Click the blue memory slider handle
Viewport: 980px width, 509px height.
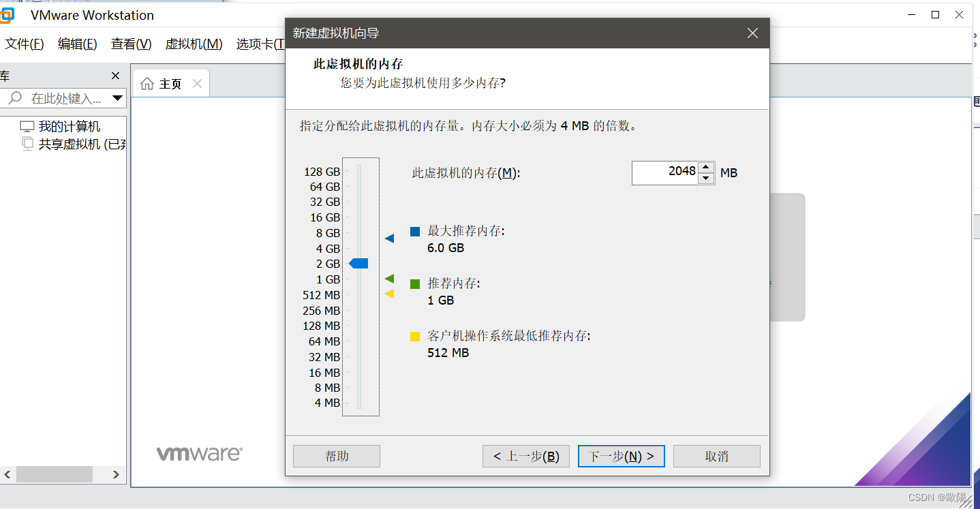(358, 264)
